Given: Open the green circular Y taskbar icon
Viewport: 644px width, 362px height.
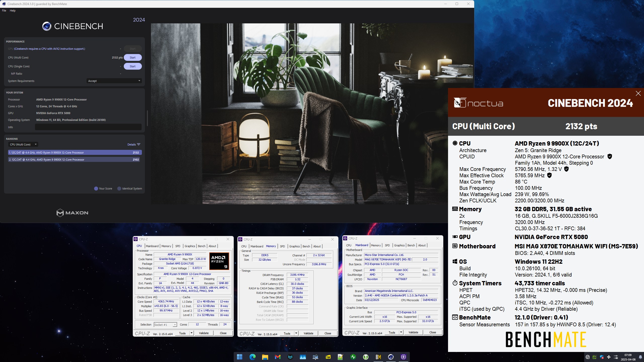Looking at the screenshot, I should point(366,357).
